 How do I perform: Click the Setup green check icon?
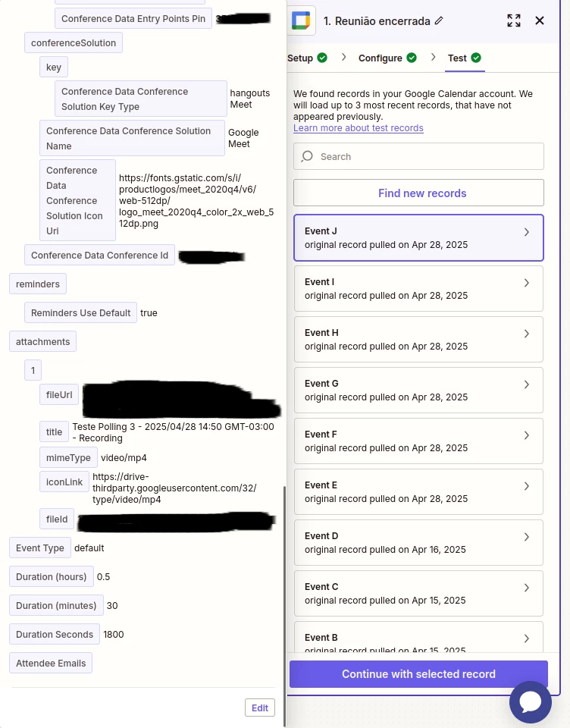(x=322, y=58)
